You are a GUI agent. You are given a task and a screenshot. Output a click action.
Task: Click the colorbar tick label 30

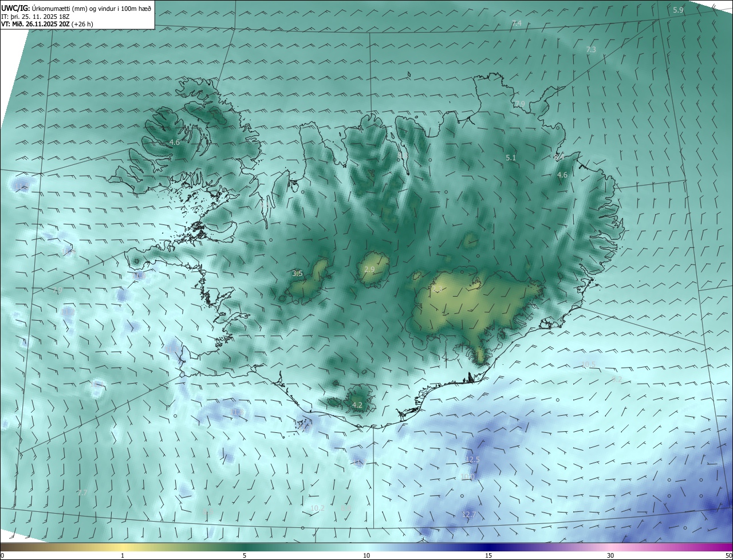(610, 555)
